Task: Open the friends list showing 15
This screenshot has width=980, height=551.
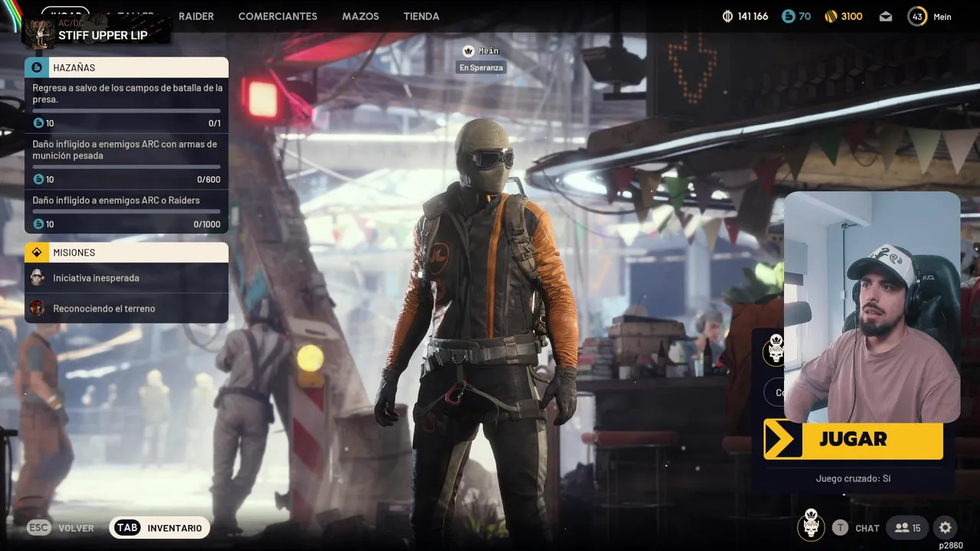Action: tap(908, 527)
